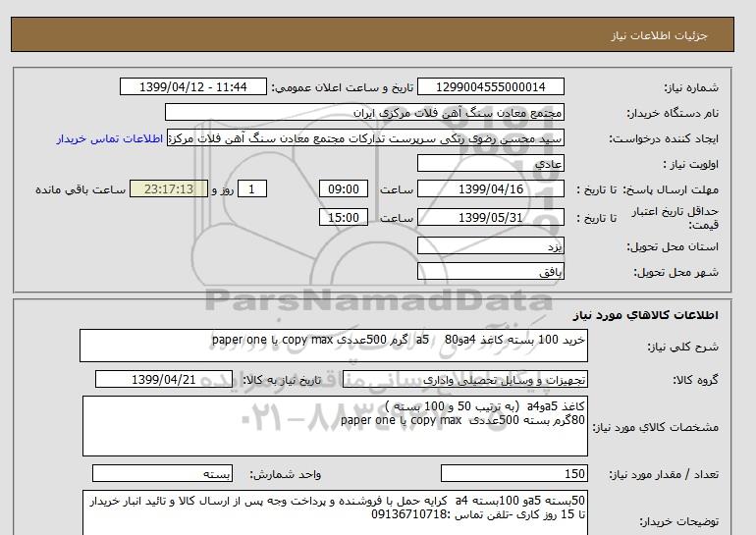The height and width of the screenshot is (535, 756).
Task: Select the text ساعت باقی مانده
Action: (x=81, y=189)
